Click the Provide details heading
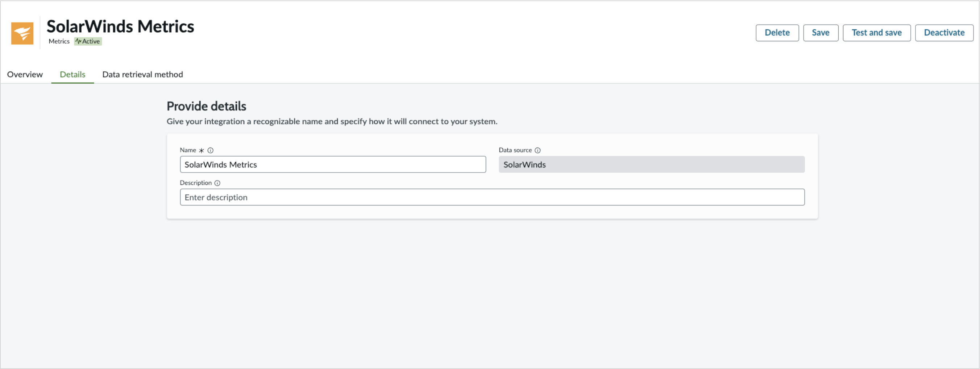The width and height of the screenshot is (980, 369). (206, 106)
